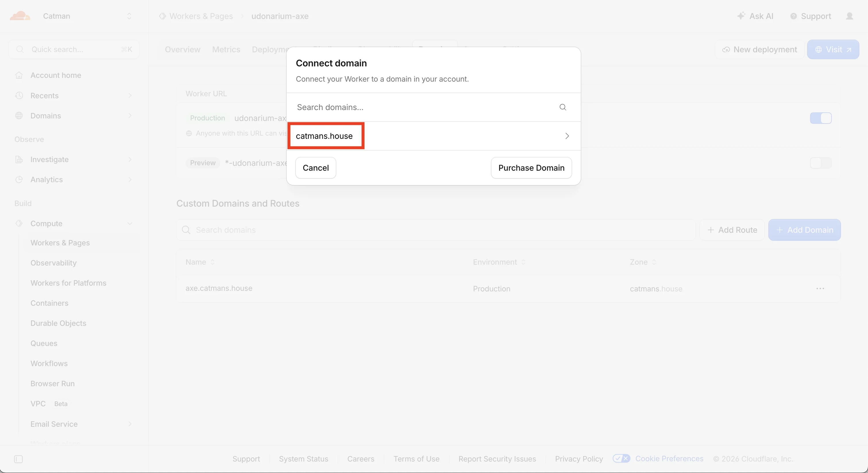Click the privacy choices toggle icon
This screenshot has width=868, height=473.
[x=621, y=459]
